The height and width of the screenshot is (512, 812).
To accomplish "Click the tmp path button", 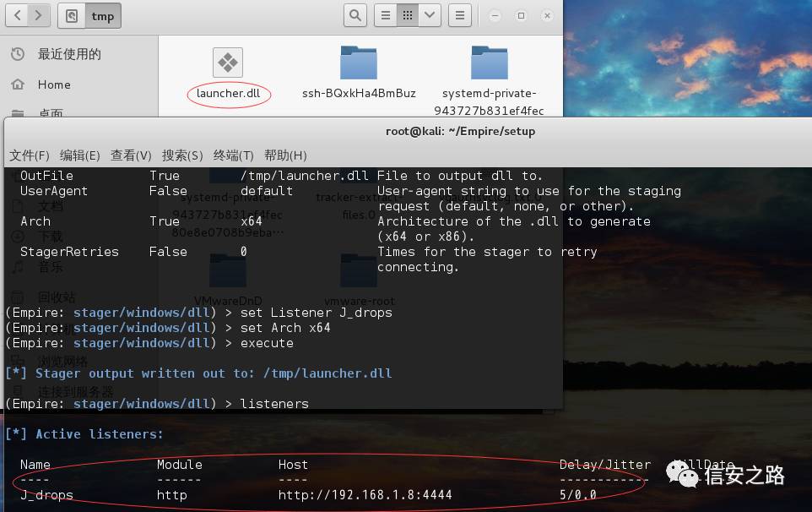I will coord(102,16).
